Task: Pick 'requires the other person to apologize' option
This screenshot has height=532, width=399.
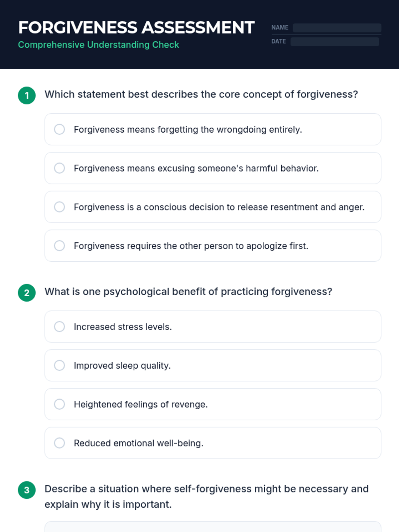Action: coord(60,246)
